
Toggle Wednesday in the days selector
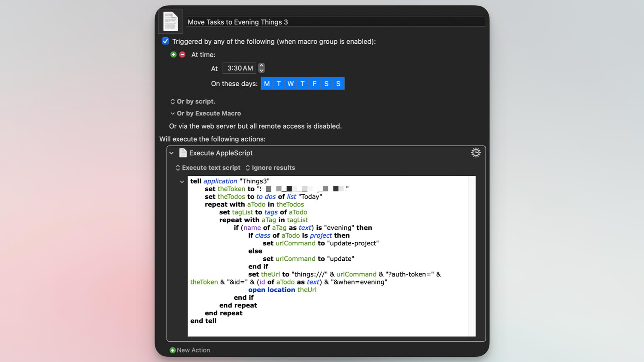[x=291, y=84]
